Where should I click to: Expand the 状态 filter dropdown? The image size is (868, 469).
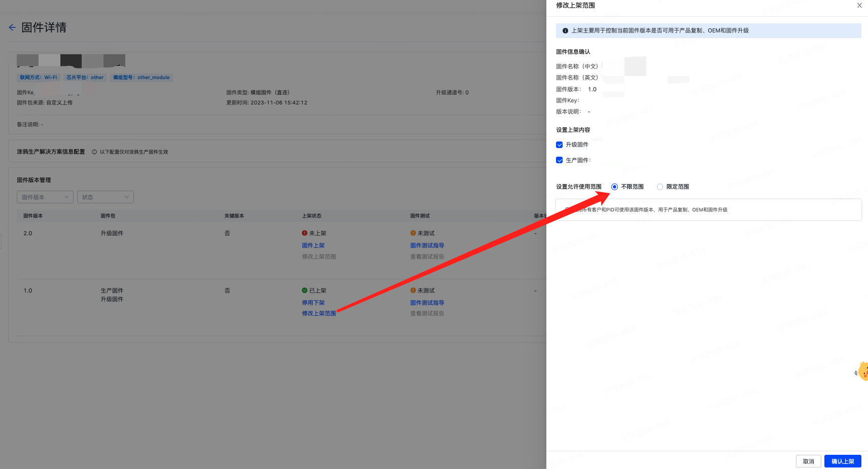pos(105,197)
